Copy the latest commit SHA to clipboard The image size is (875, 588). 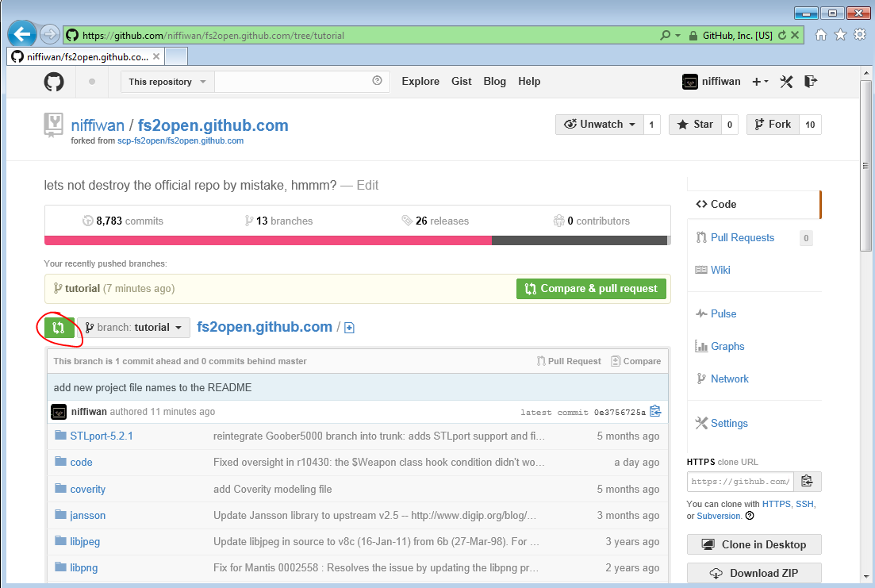654,411
